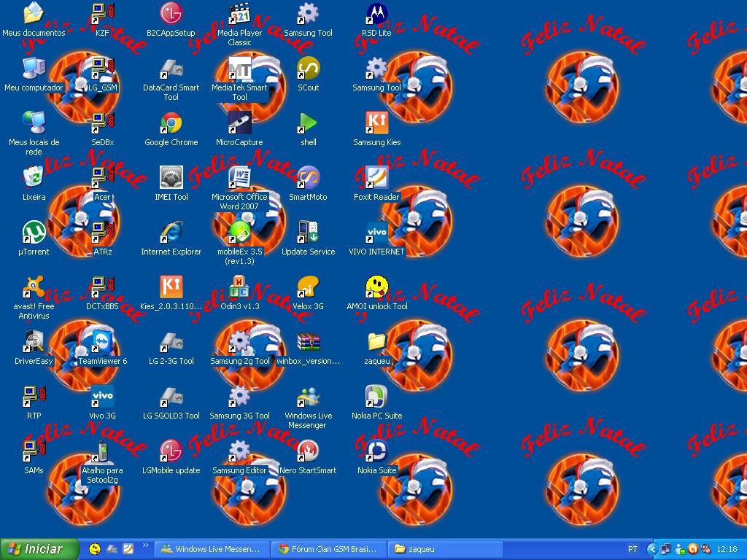Launch the Update Service icon
This screenshot has height=560, width=747.
309,233
